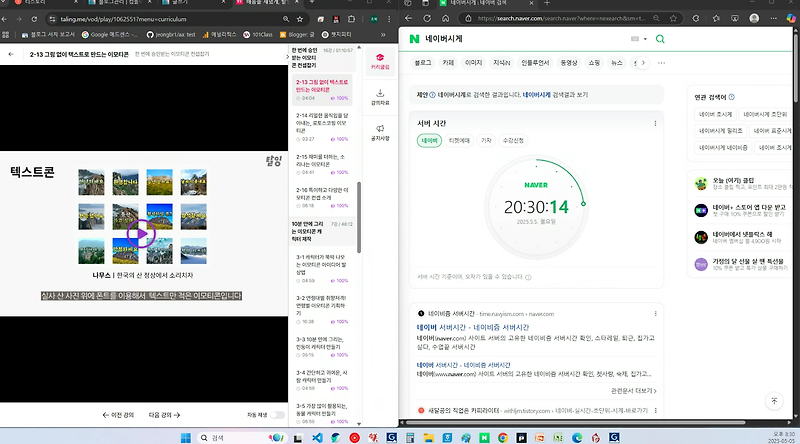Open Edge Copilot icon
Viewport: 800px width, 444px height.
[791, 18]
